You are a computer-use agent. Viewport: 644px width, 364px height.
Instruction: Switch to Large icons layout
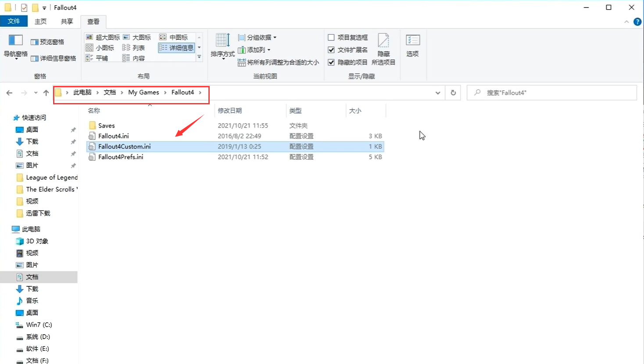(137, 37)
